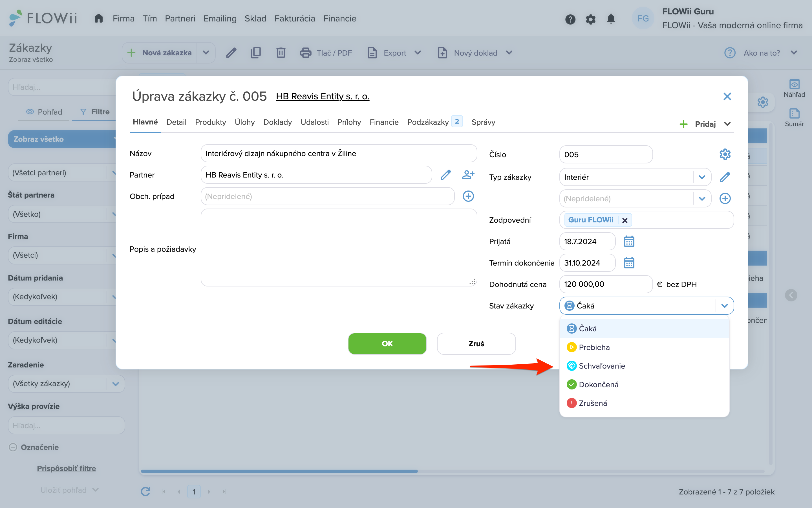
Task: Click plus icon beside second Nepridelené dropdown
Action: [725, 199]
